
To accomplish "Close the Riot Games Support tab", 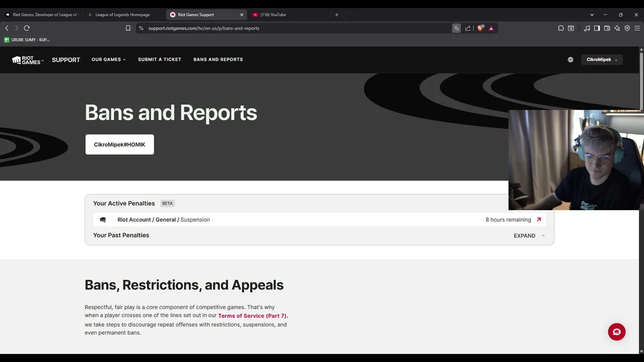I will [x=242, y=15].
